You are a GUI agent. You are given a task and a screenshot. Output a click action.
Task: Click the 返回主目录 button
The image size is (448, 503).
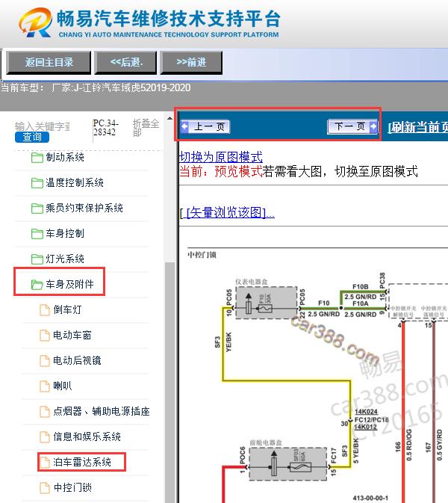(49, 62)
